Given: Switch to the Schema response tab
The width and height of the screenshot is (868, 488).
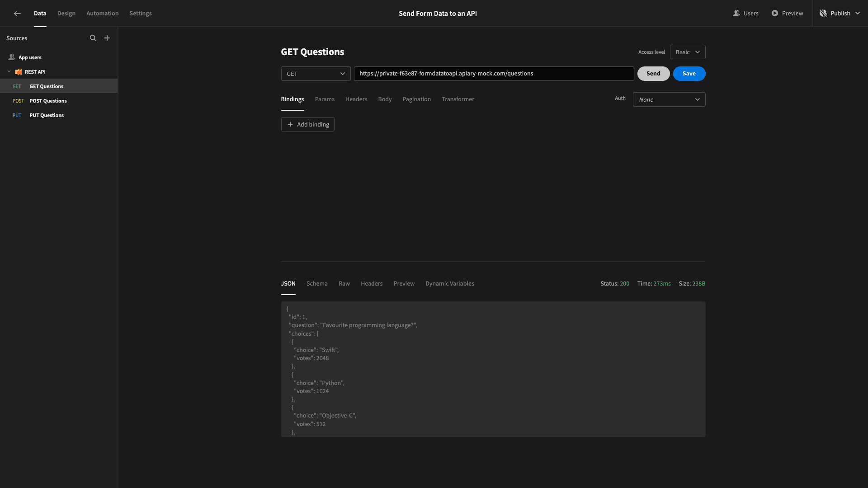Looking at the screenshot, I should (x=317, y=284).
